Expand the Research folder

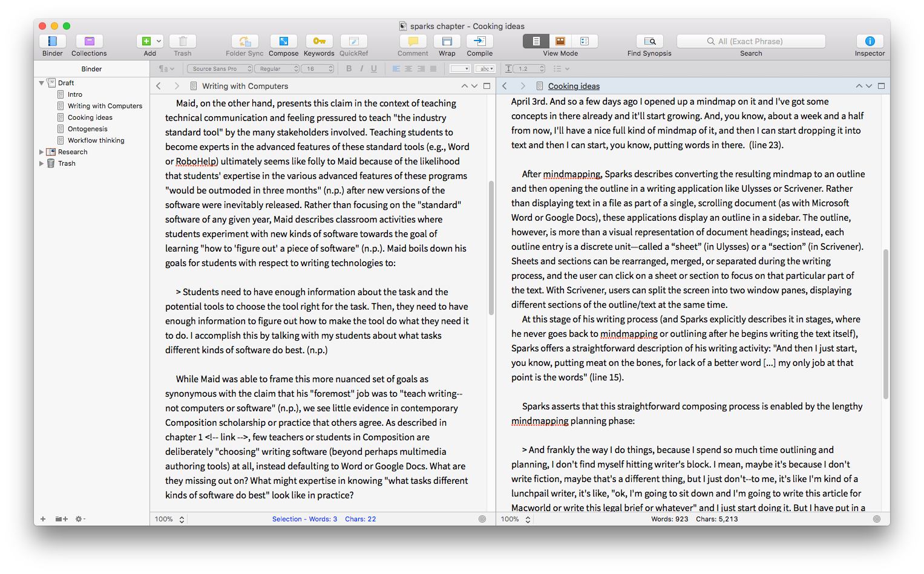click(x=41, y=152)
